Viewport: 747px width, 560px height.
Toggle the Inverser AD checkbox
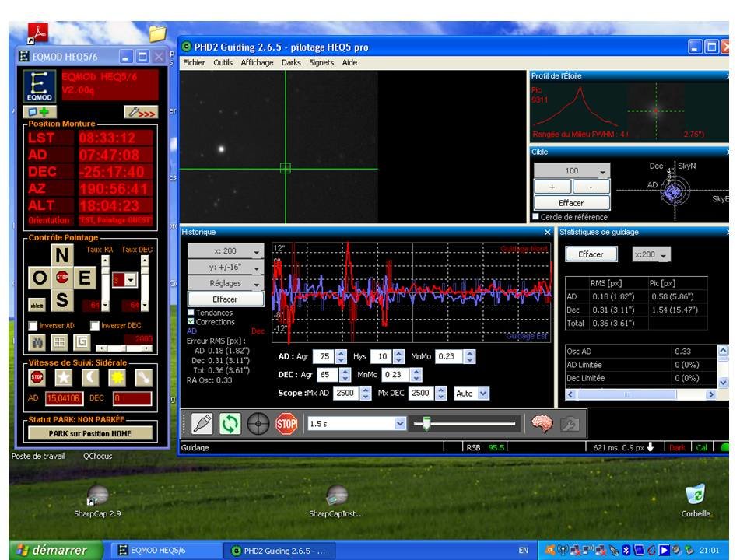33,325
